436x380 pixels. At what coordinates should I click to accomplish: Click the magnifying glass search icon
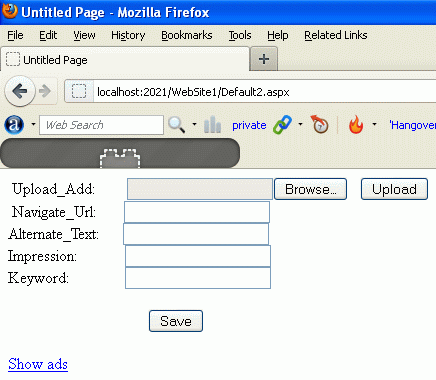[x=176, y=125]
